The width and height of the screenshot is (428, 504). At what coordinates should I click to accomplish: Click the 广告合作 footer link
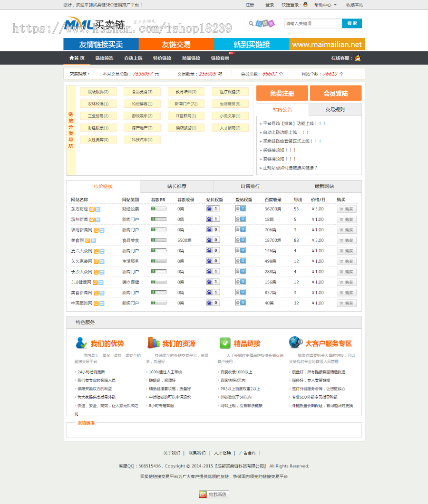coord(247,453)
